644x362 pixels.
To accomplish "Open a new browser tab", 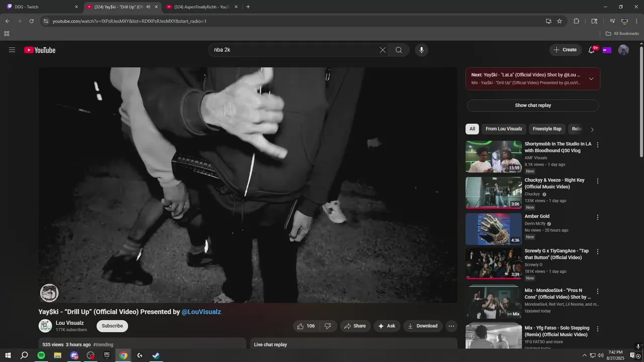I will (x=248, y=7).
